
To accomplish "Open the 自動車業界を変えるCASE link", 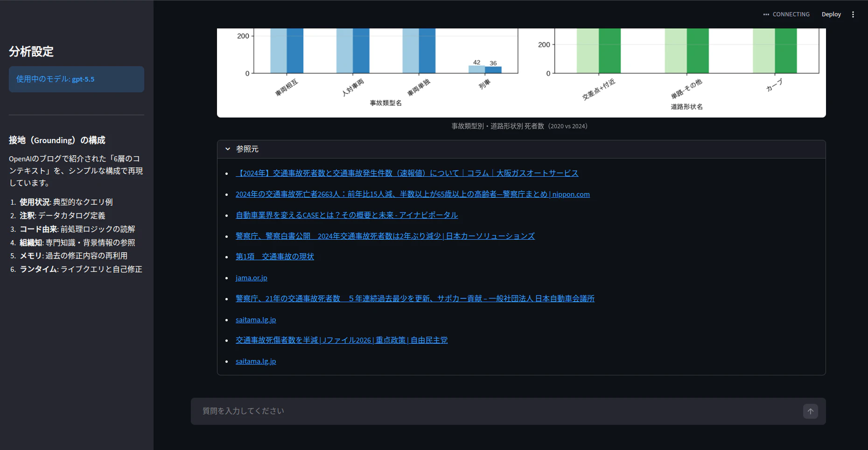I will click(347, 215).
